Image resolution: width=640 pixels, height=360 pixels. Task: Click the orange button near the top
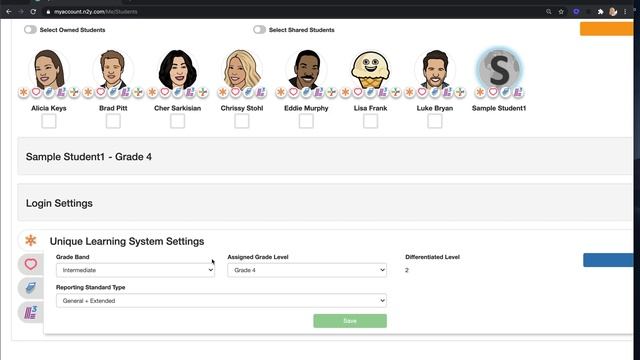click(607, 29)
